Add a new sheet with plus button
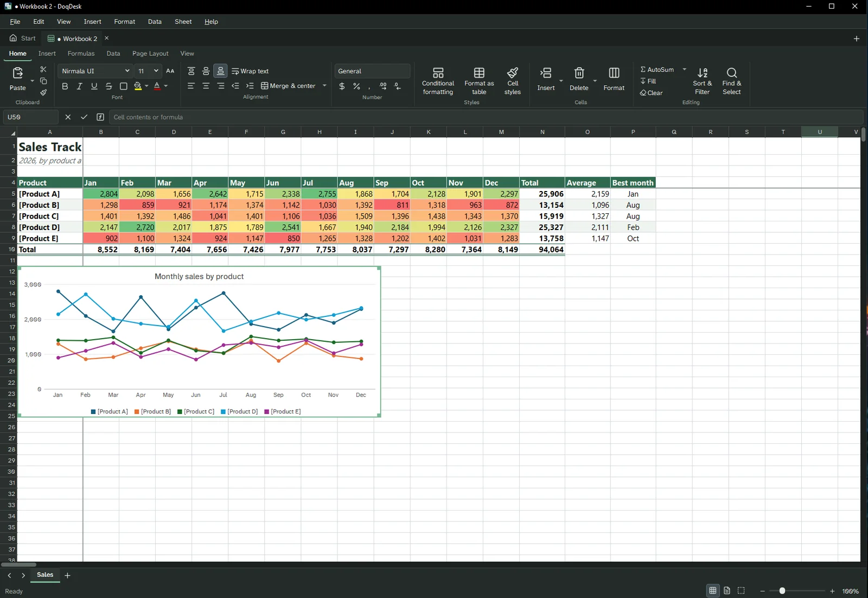Viewport: 868px width, 598px height. click(x=67, y=575)
